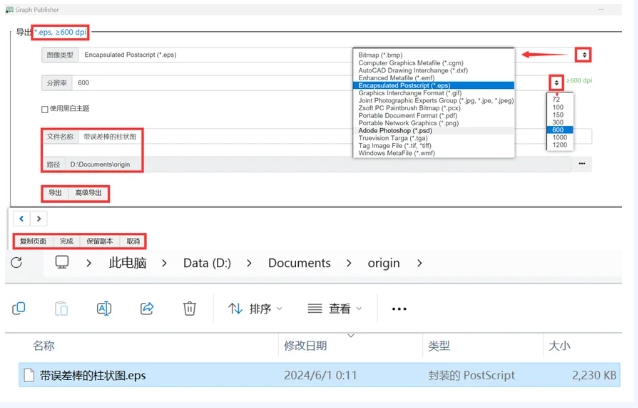Toggle the 使用黑白主题 checkbox
Image resolution: width=638 pixels, height=408 pixels.
(x=44, y=109)
